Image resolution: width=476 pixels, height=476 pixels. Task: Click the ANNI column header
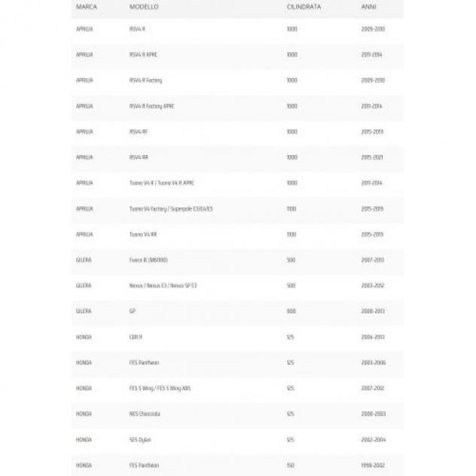pos(369,7)
